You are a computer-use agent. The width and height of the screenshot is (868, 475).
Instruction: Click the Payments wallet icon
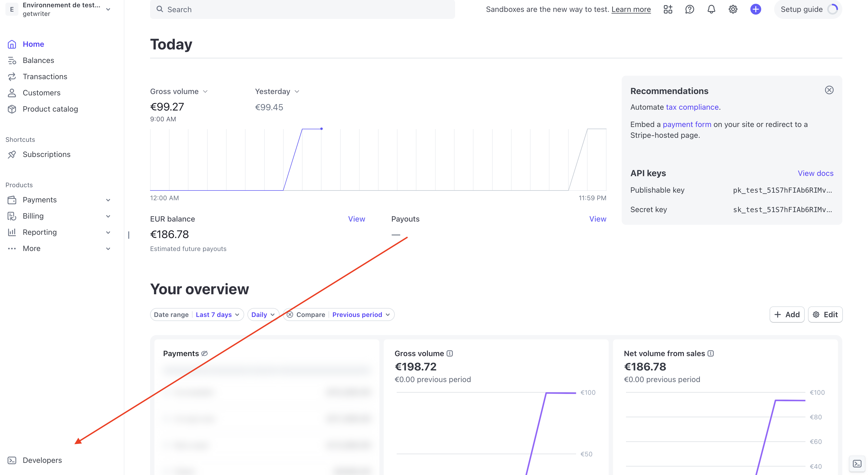coord(12,200)
